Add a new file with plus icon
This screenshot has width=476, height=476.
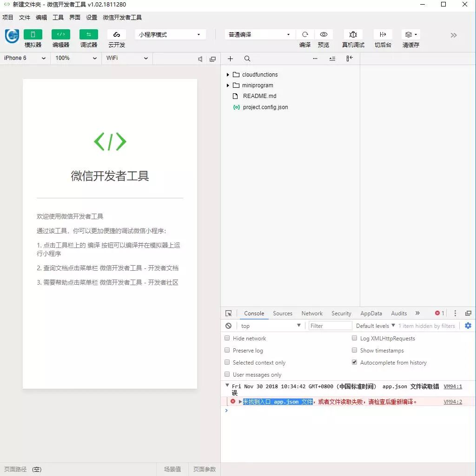click(230, 59)
